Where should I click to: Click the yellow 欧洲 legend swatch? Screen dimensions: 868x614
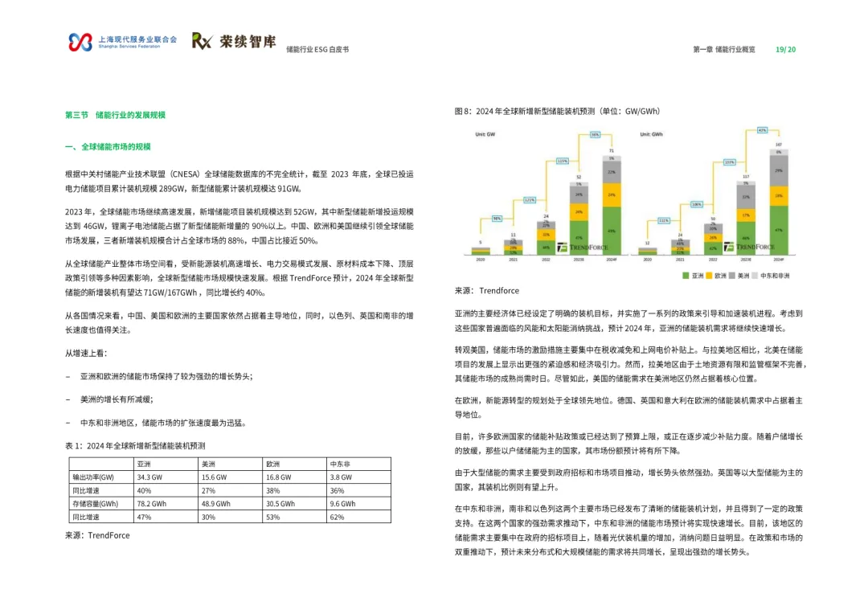coord(709,276)
